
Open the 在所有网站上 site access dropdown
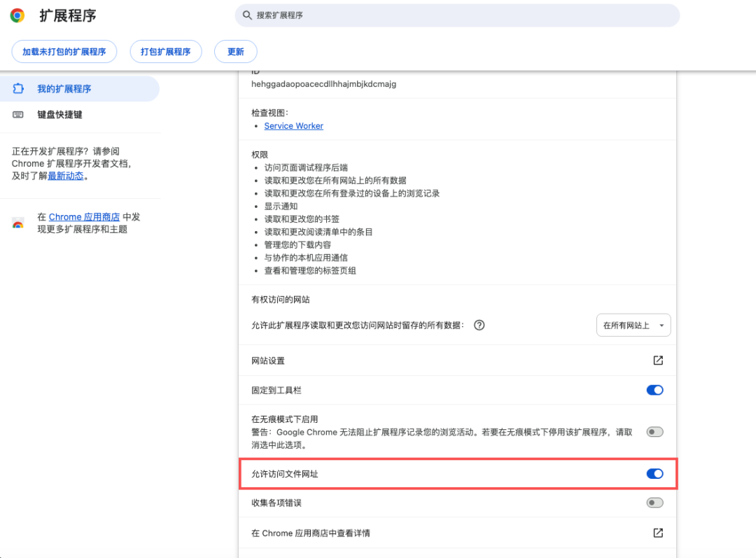(633, 326)
